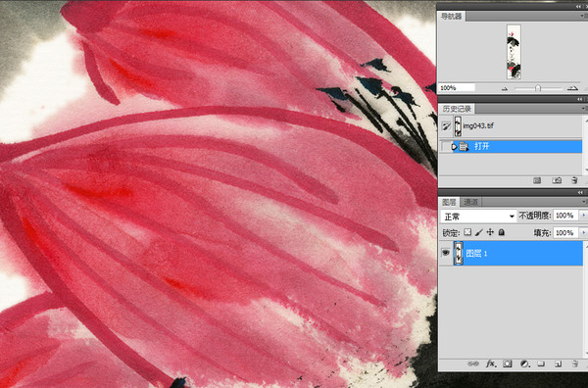Image resolution: width=588 pixels, height=388 pixels.
Task: Create a new layer group
Action: coord(541,364)
